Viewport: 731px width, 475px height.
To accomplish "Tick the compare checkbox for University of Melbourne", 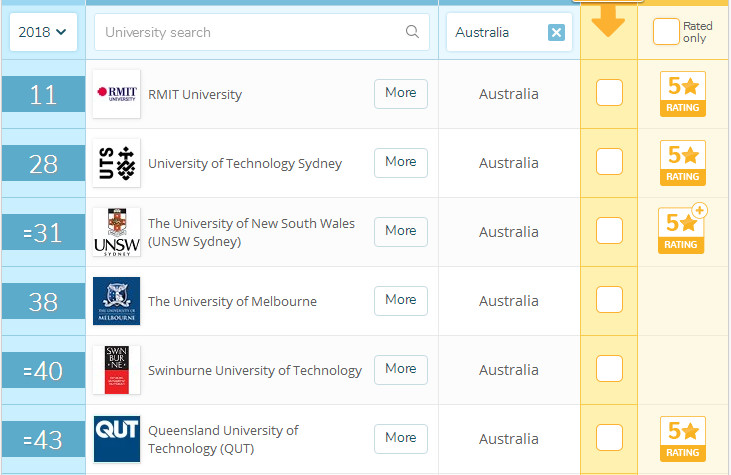I will click(609, 300).
